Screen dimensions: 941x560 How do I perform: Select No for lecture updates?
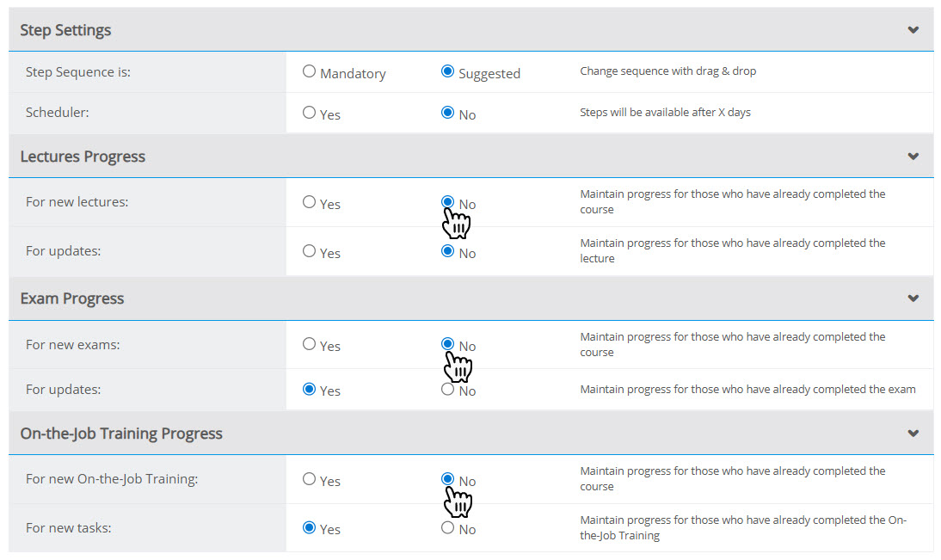[x=446, y=251]
